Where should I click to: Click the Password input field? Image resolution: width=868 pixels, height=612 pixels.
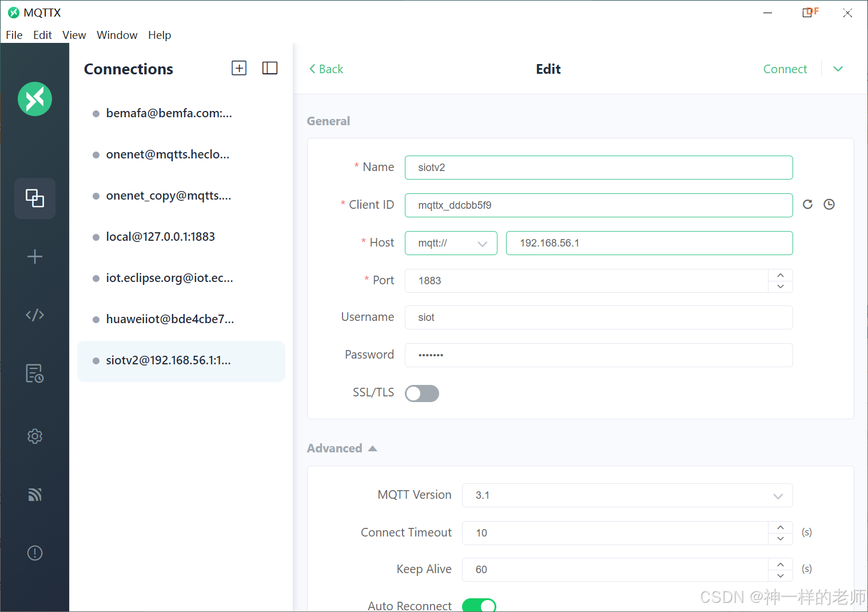click(599, 355)
